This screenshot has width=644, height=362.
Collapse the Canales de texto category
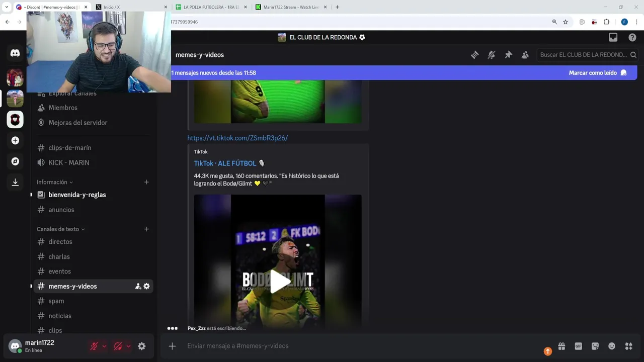(60, 229)
